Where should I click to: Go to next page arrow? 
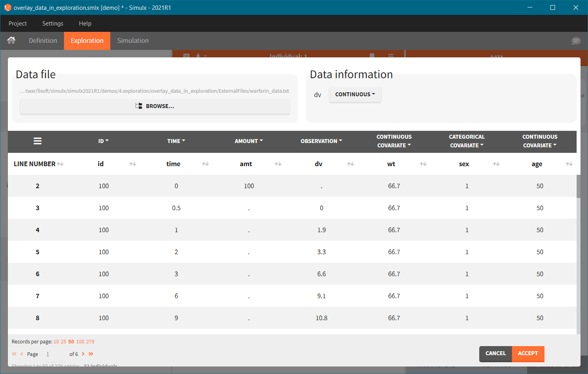click(83, 354)
